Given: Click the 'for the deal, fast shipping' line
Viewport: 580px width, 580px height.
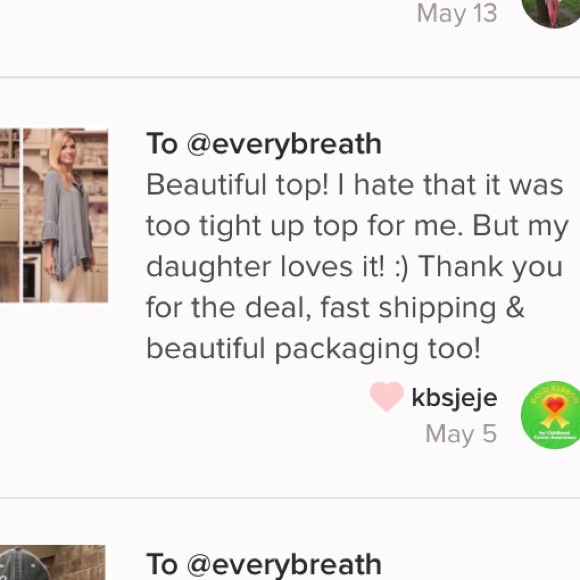Looking at the screenshot, I should pyautogui.click(x=335, y=308).
